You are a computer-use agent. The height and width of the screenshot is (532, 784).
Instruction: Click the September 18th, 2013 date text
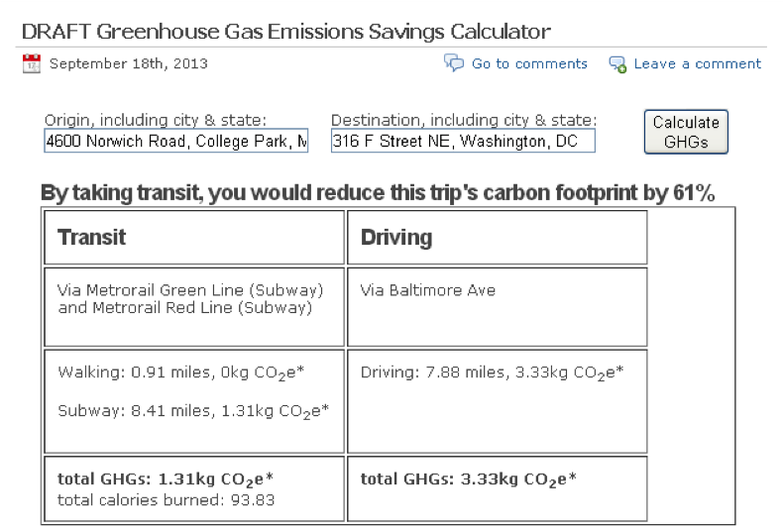tap(129, 64)
